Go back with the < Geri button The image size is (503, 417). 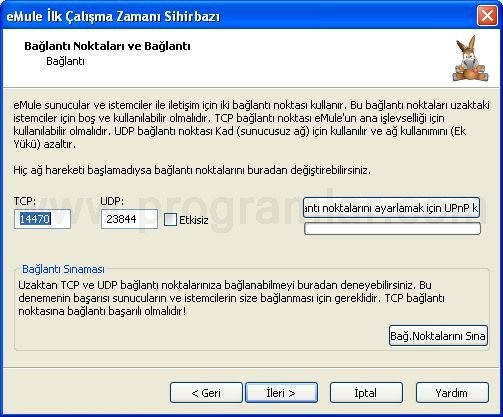pos(206,393)
